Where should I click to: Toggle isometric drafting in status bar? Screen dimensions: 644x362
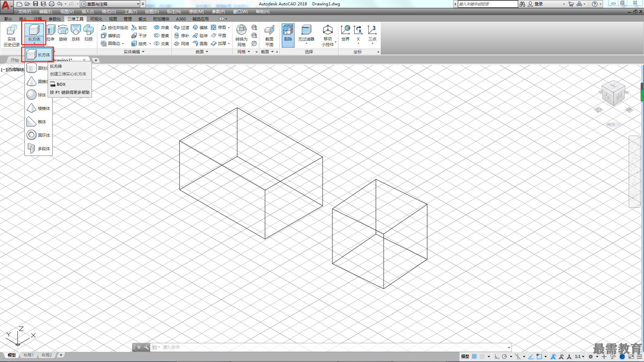[518, 357]
